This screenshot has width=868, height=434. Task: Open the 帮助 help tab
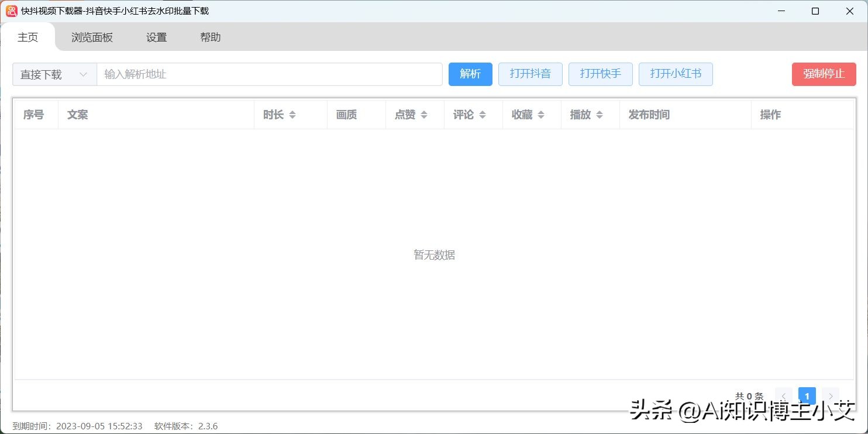(210, 37)
